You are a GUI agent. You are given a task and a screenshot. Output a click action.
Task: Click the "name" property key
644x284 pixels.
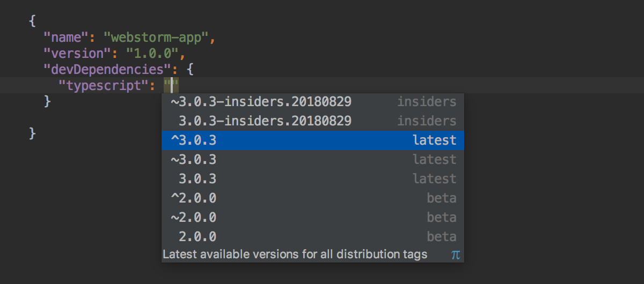click(66, 38)
